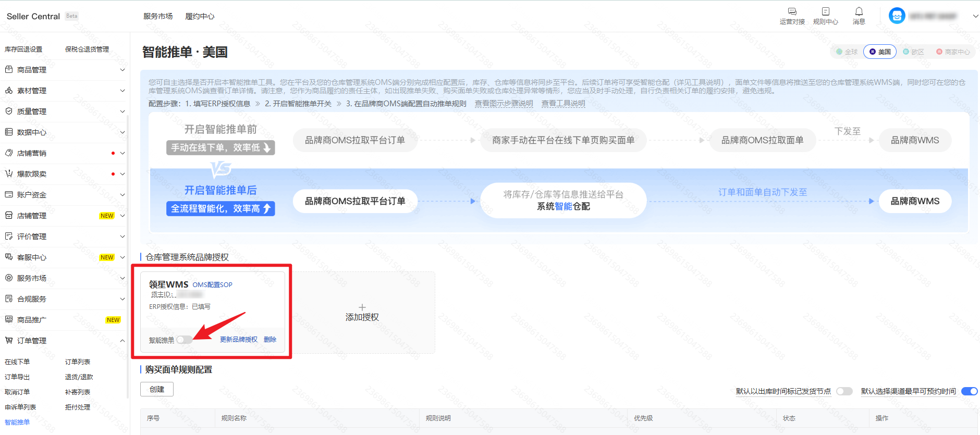Collapse the 订单管理 menu chevron

tap(123, 341)
